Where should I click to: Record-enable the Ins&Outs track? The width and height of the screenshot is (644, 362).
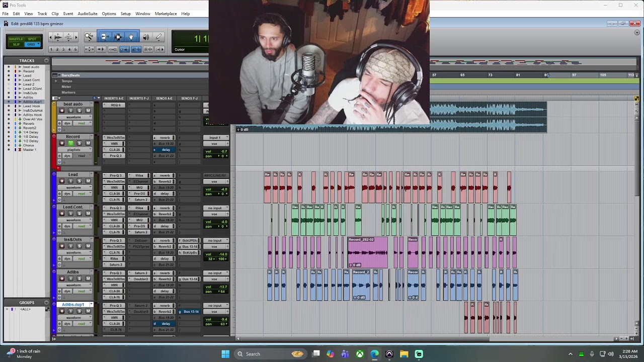click(62, 246)
